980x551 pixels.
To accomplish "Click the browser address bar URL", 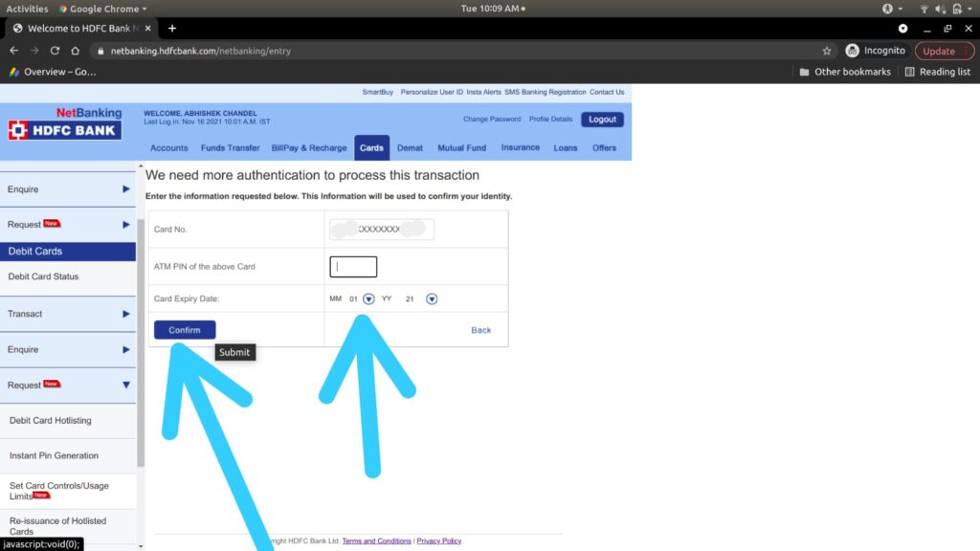I will 201,52.
